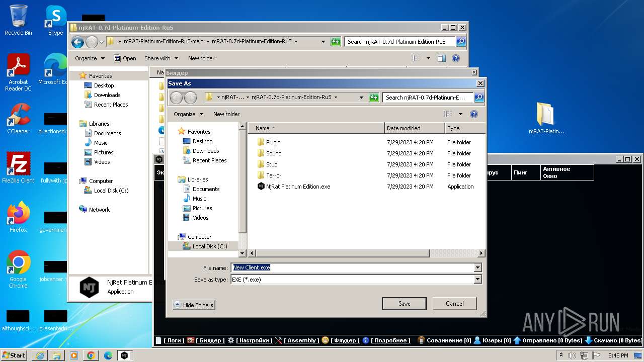Screen dimensions: 644x362
Task: Go back in the Explorer window
Action: (77, 42)
